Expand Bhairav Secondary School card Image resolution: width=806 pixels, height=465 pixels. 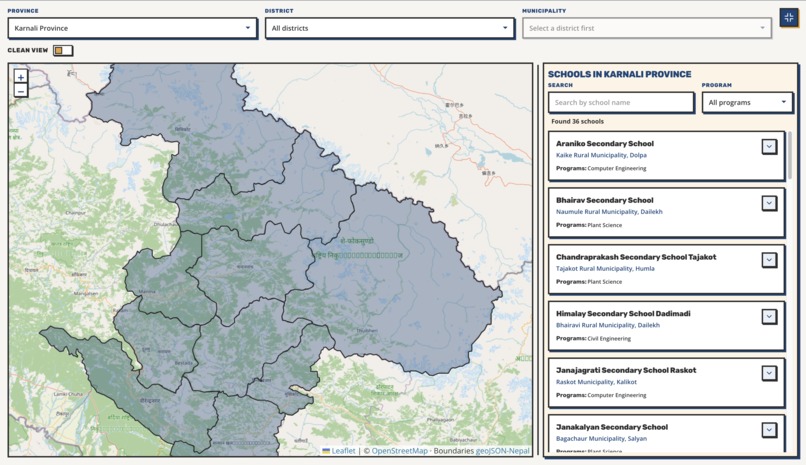tap(769, 203)
